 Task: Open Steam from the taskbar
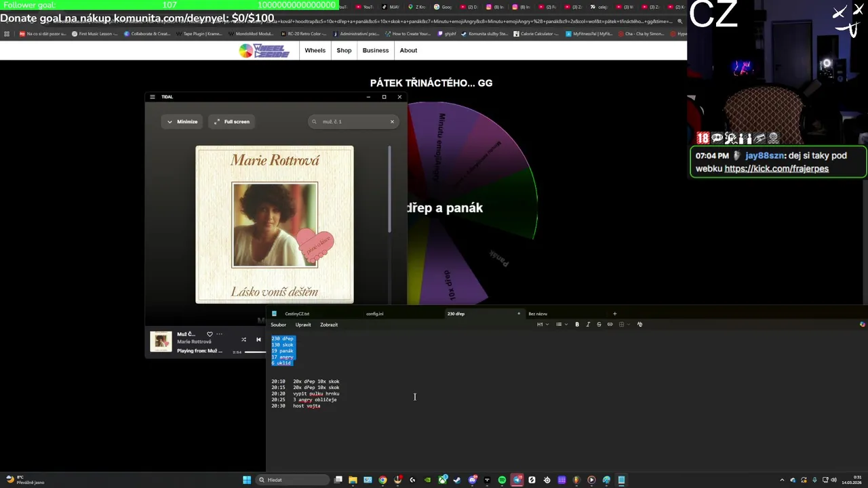pyautogui.click(x=457, y=480)
